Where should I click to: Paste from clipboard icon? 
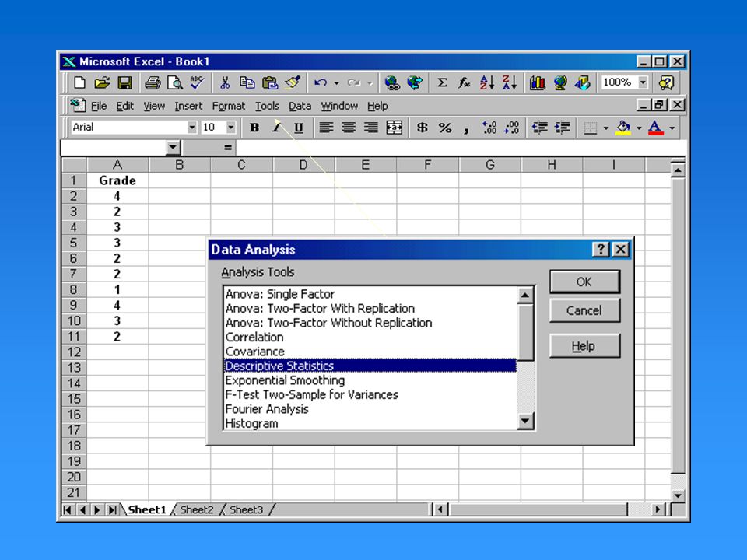click(x=270, y=83)
